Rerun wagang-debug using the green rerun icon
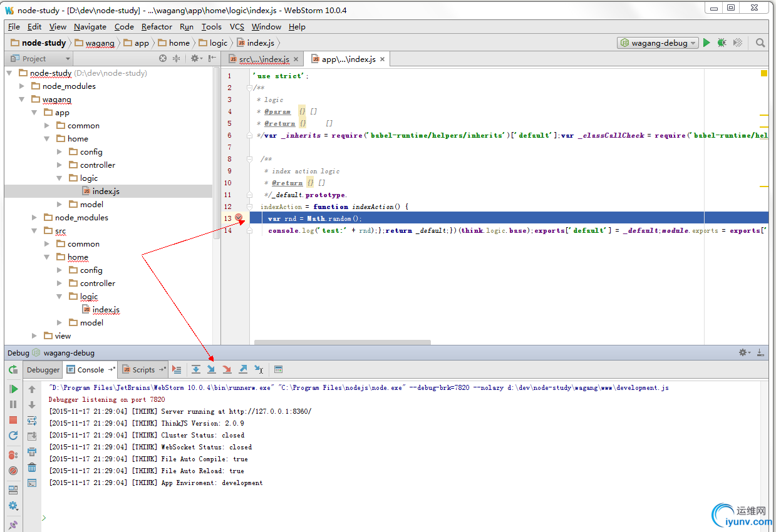 click(13, 370)
